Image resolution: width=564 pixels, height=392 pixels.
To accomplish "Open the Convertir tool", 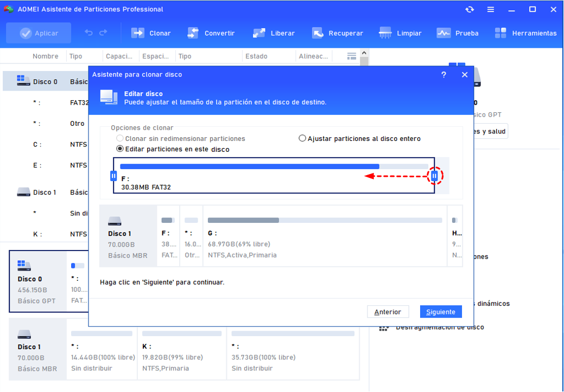I will click(x=193, y=33).
